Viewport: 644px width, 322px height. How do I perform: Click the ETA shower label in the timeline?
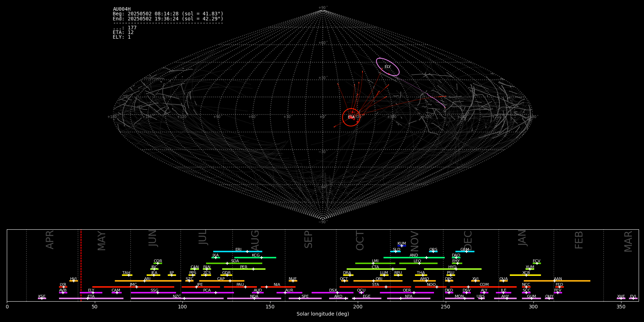coord(91,297)
